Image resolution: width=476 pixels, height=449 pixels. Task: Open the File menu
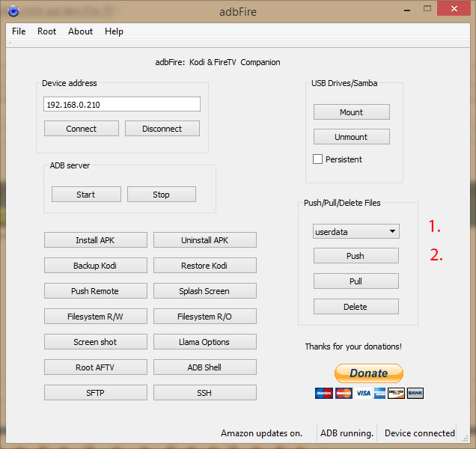[x=19, y=31]
